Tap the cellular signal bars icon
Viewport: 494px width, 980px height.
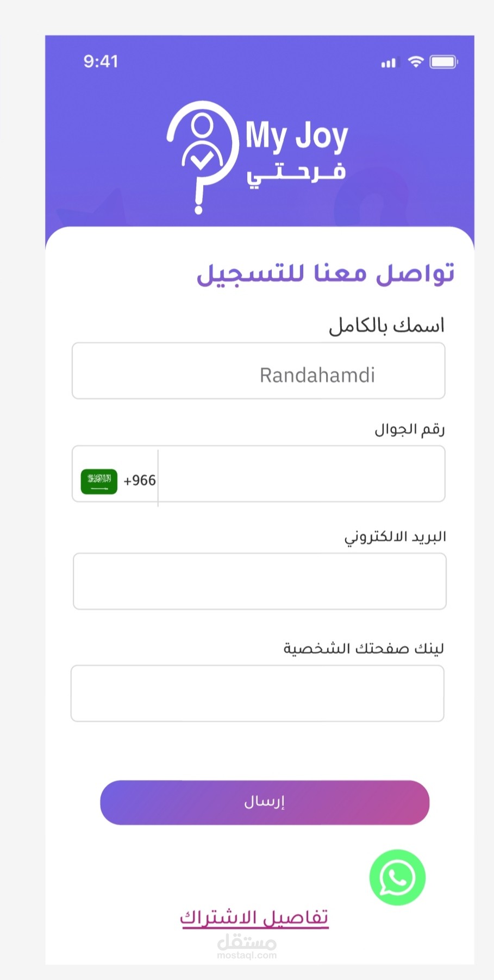point(389,63)
